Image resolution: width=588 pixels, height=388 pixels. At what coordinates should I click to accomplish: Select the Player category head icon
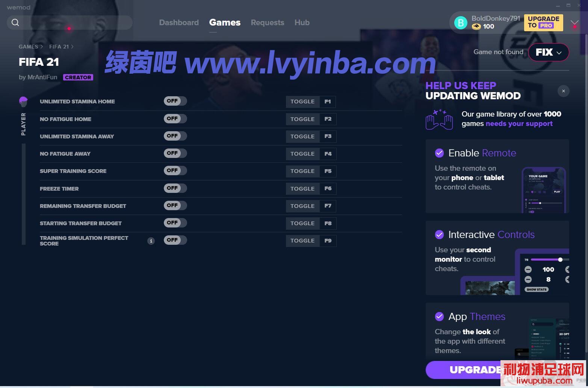coord(23,101)
